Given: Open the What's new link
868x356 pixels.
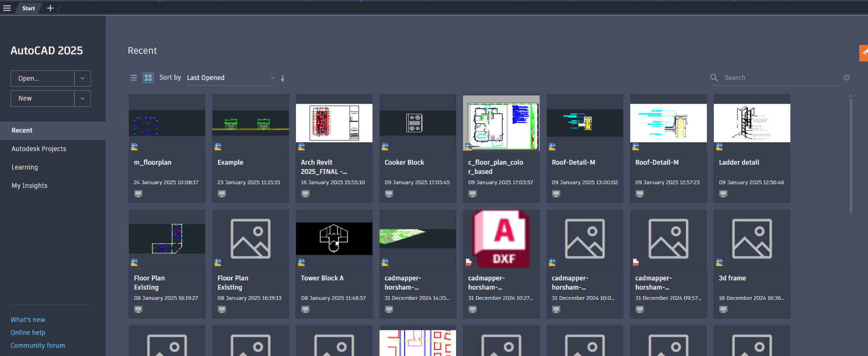Looking at the screenshot, I should pos(28,320).
